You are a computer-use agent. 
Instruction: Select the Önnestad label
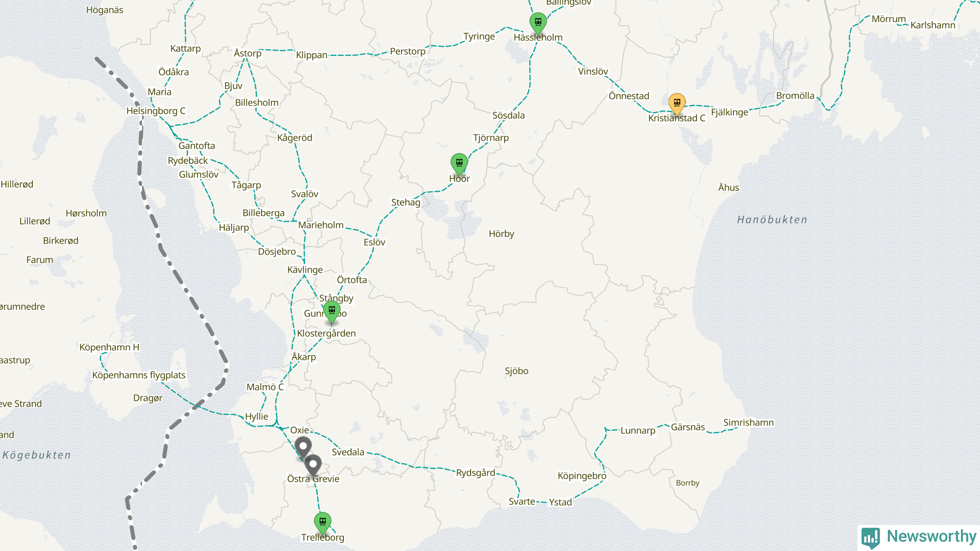629,96
